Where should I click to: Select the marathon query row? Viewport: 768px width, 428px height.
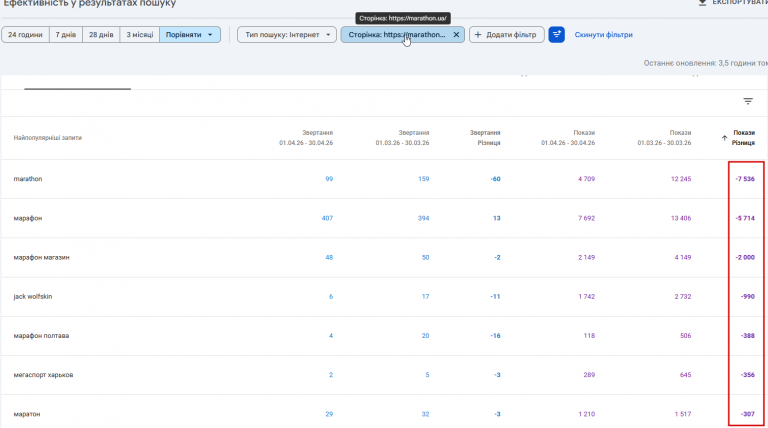click(x=384, y=179)
